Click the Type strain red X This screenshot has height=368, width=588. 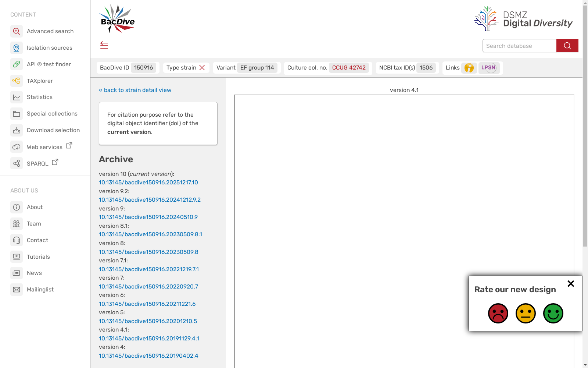(x=202, y=68)
